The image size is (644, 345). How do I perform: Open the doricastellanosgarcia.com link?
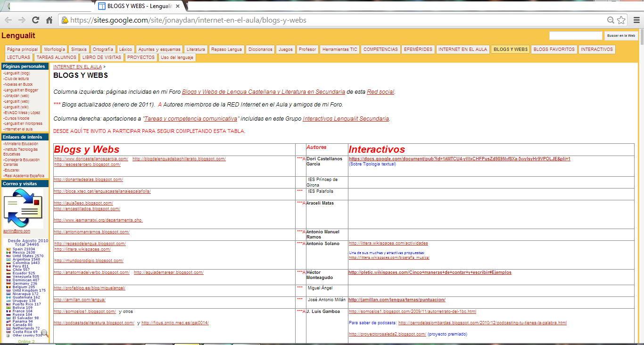click(91, 159)
